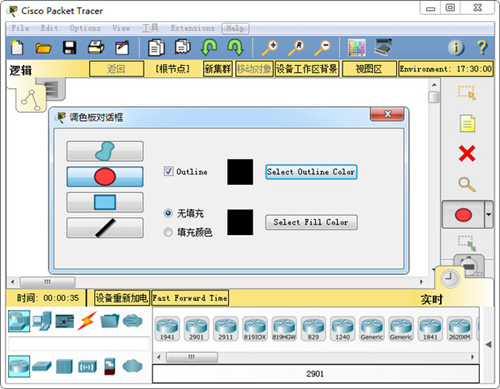Select the 无填充 radio button

tap(168, 213)
